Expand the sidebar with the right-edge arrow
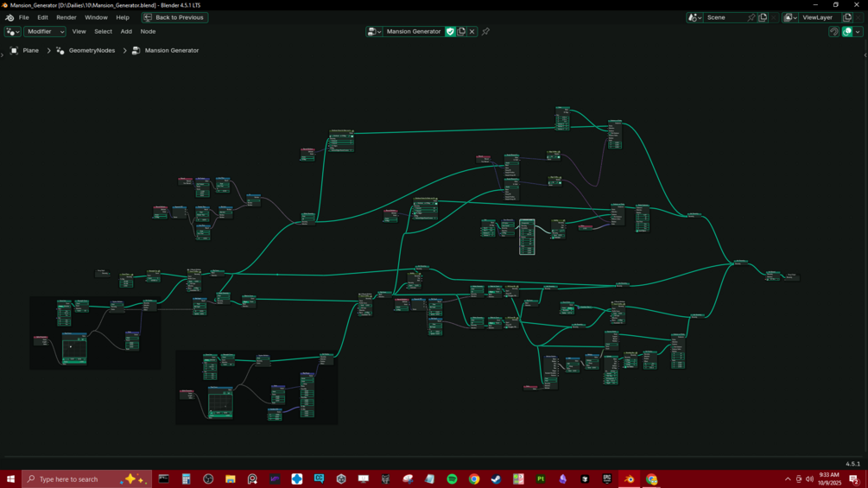 [x=865, y=54]
